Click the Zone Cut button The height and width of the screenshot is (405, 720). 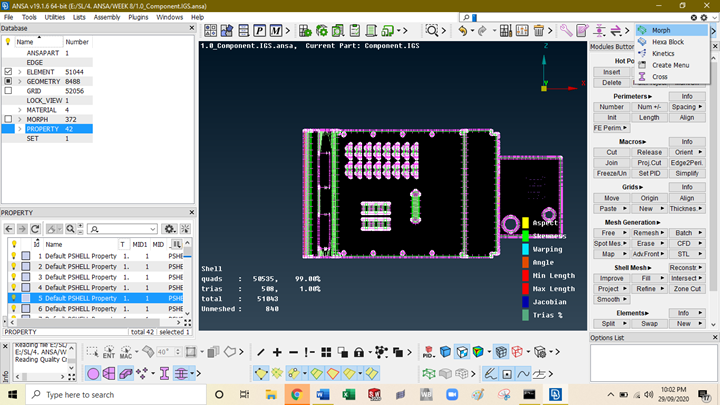[687, 288]
